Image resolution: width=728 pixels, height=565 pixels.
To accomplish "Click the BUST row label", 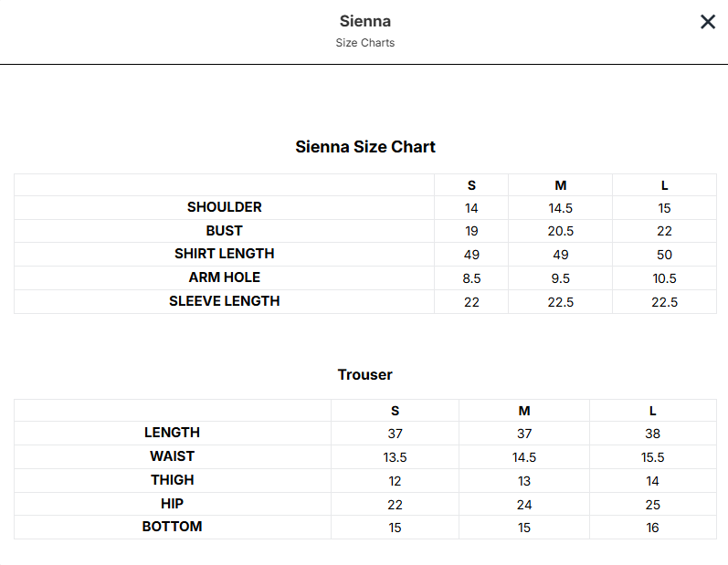I will click(x=225, y=231).
